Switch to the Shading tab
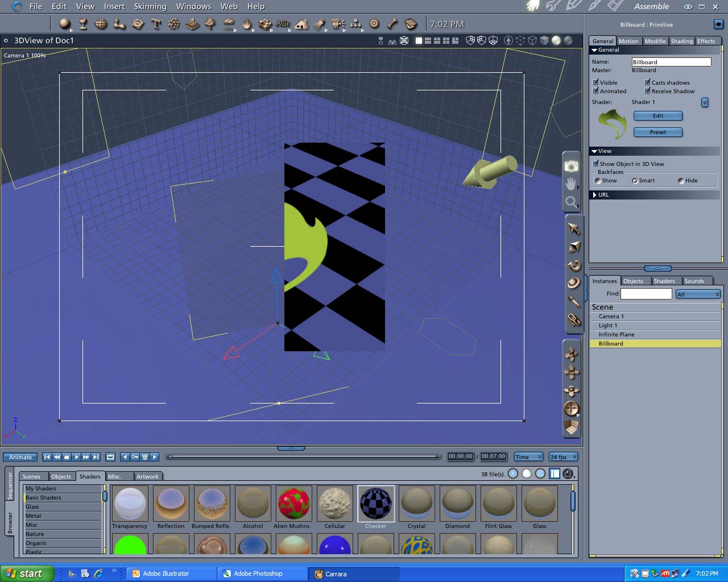 681,41
